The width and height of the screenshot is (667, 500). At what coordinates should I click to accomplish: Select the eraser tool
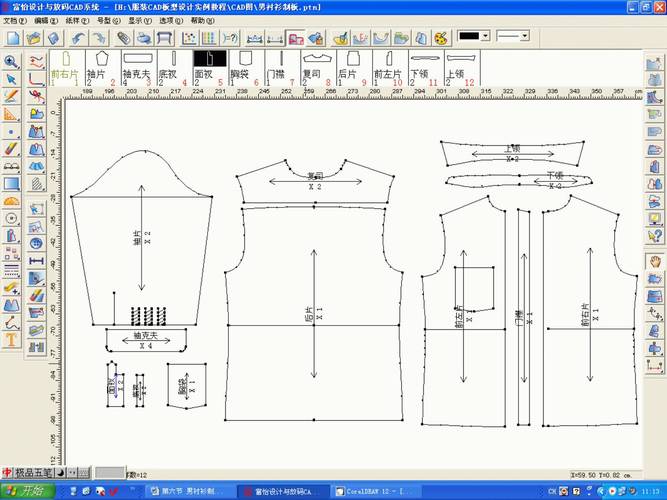[11, 149]
